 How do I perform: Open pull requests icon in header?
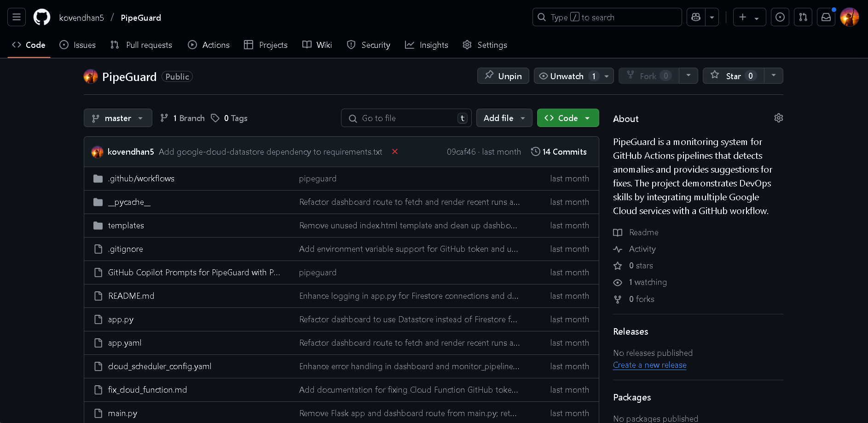click(x=803, y=17)
